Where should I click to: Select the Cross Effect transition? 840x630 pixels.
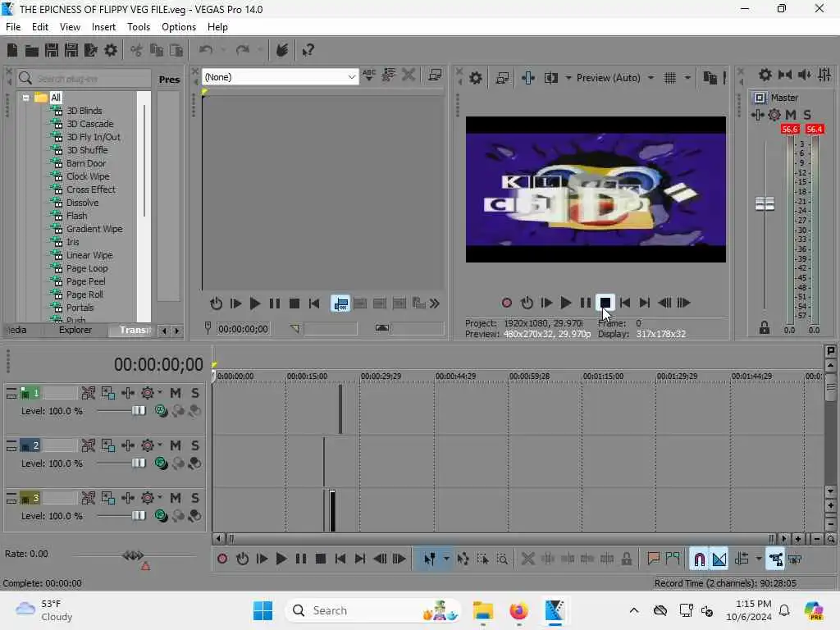coord(90,189)
